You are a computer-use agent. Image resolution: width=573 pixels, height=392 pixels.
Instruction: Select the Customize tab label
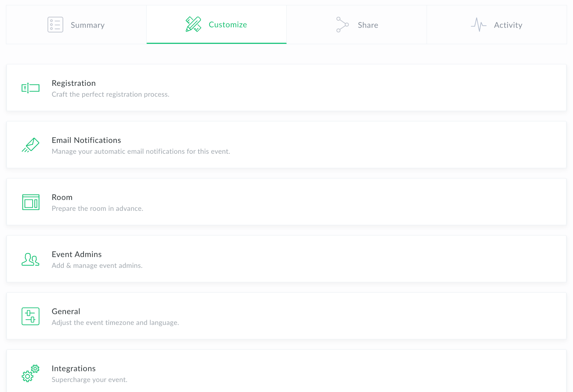click(x=228, y=25)
